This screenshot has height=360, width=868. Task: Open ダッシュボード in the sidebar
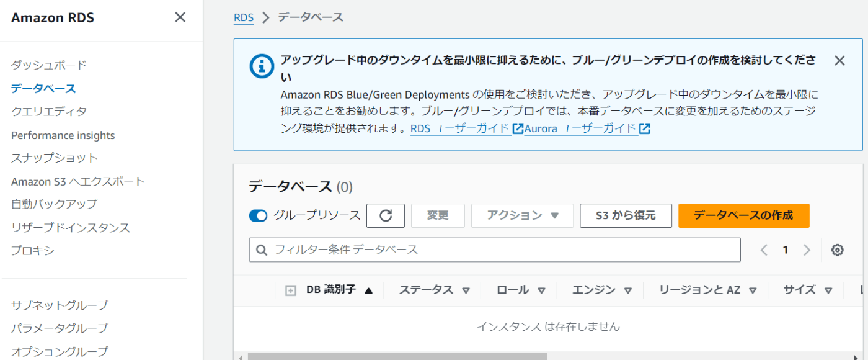[49, 65]
